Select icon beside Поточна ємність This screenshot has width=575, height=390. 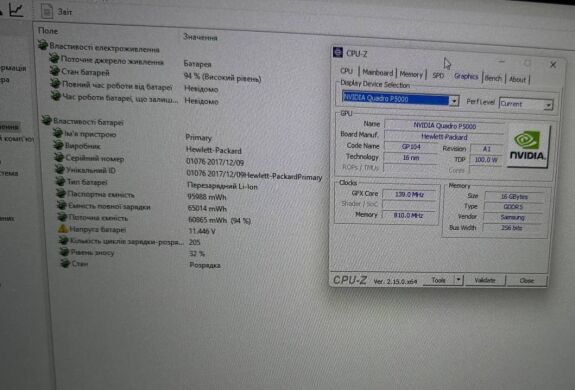tap(62, 217)
